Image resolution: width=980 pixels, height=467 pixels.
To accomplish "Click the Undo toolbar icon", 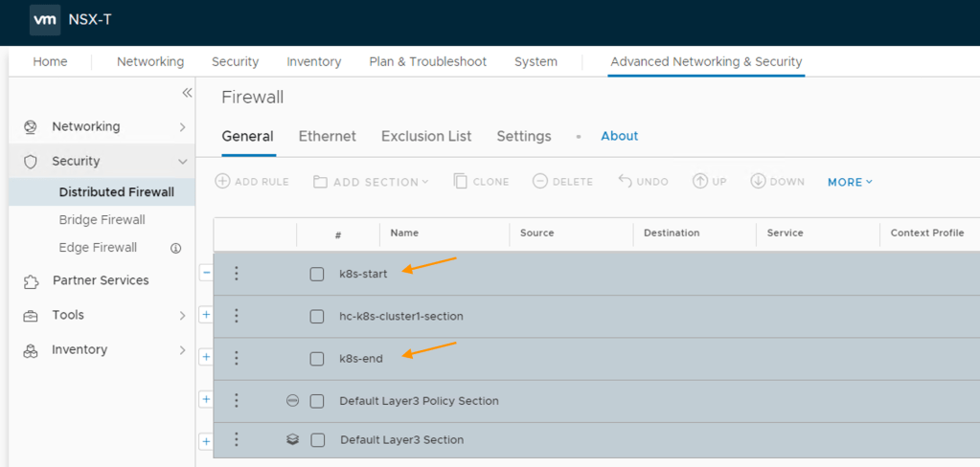I will [625, 181].
